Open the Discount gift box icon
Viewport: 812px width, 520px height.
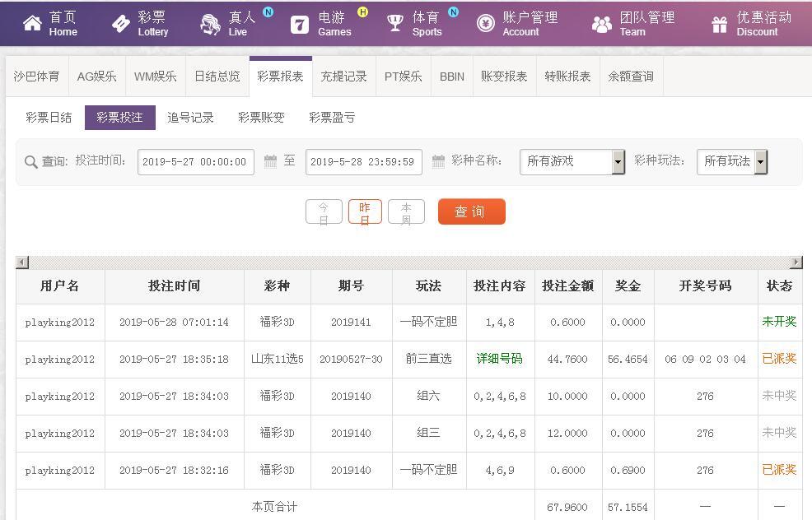(x=719, y=25)
